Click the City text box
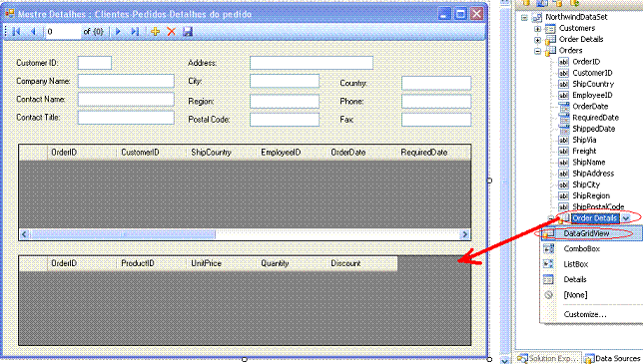 [x=285, y=81]
